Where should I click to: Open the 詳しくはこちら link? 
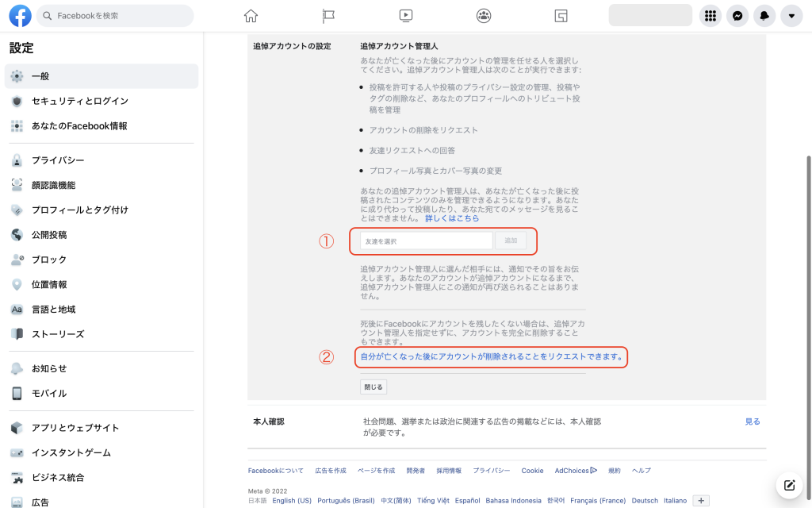tap(452, 218)
